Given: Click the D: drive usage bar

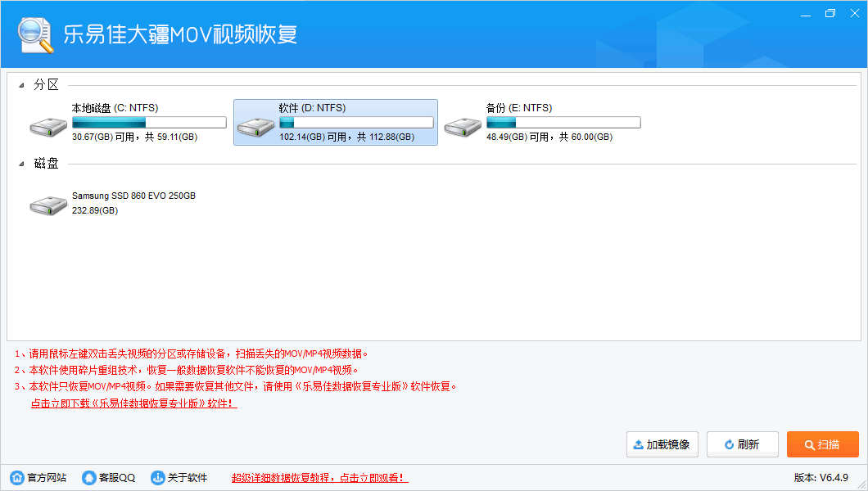Looking at the screenshot, I should click(x=356, y=122).
